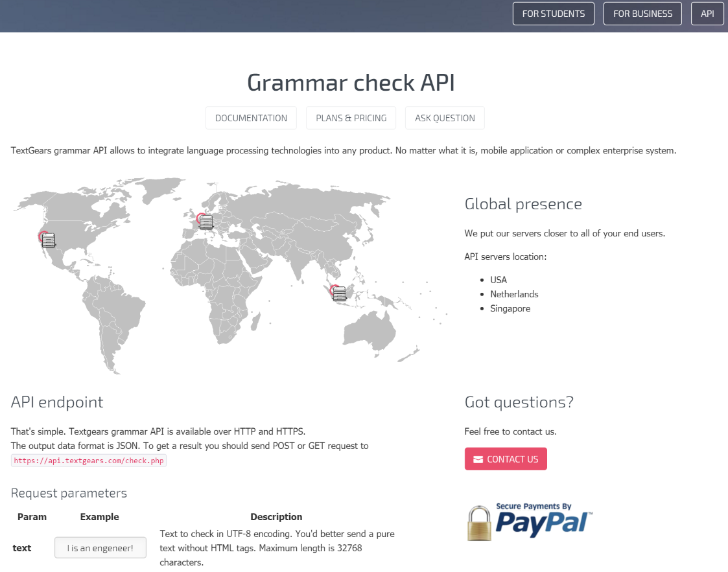
Task: Click the 'Got questions?' heading
Action: click(x=519, y=402)
